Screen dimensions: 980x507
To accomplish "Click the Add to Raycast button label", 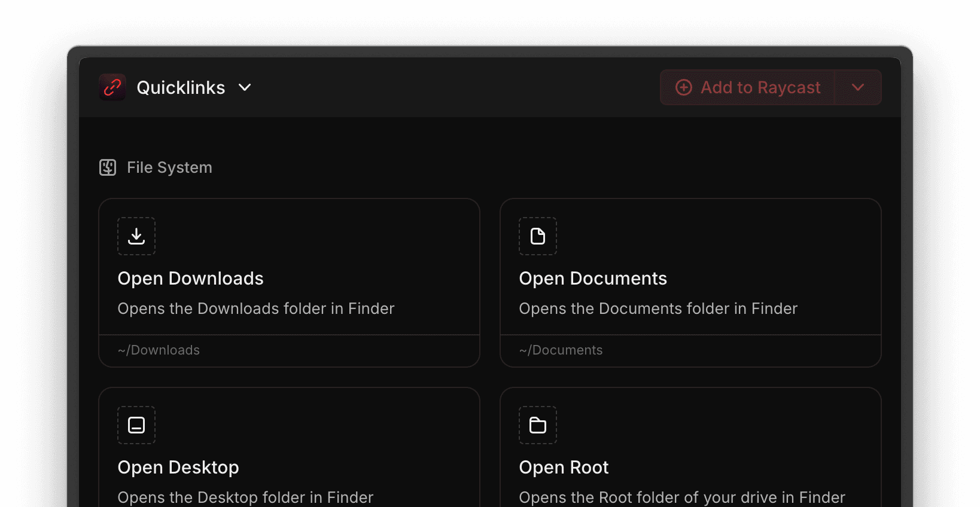I will pyautogui.click(x=760, y=87).
